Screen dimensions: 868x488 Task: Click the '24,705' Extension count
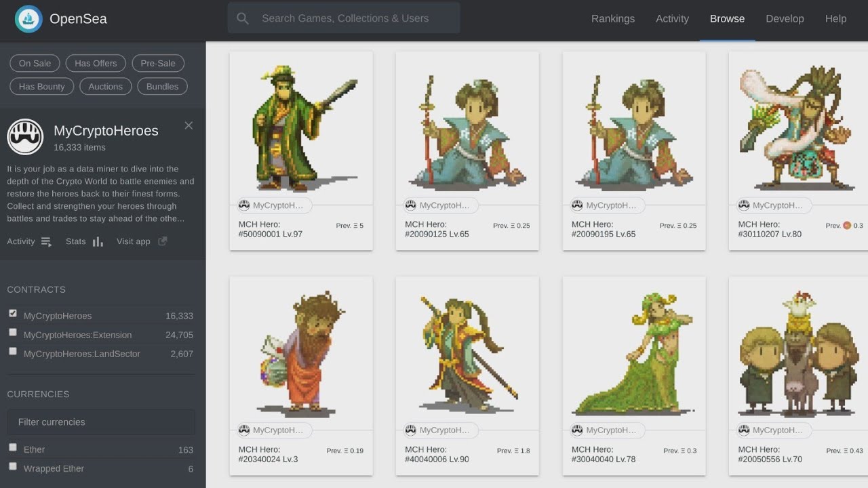pyautogui.click(x=179, y=335)
